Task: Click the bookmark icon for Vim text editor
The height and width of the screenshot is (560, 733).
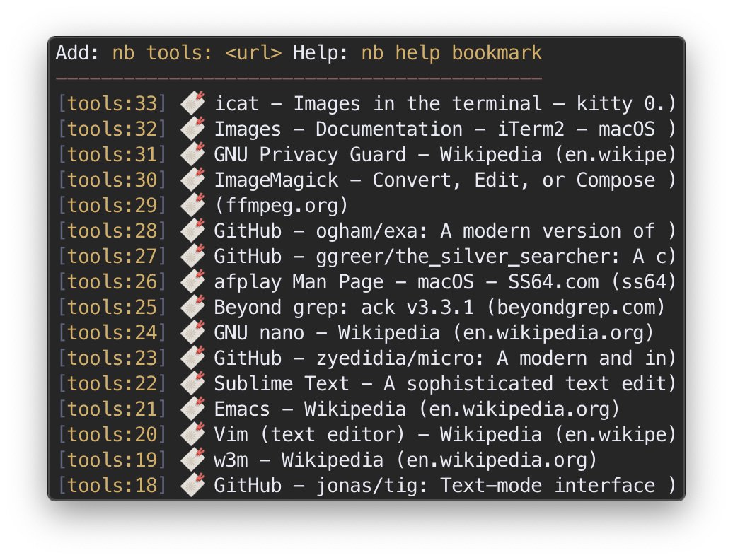Action: (x=192, y=435)
